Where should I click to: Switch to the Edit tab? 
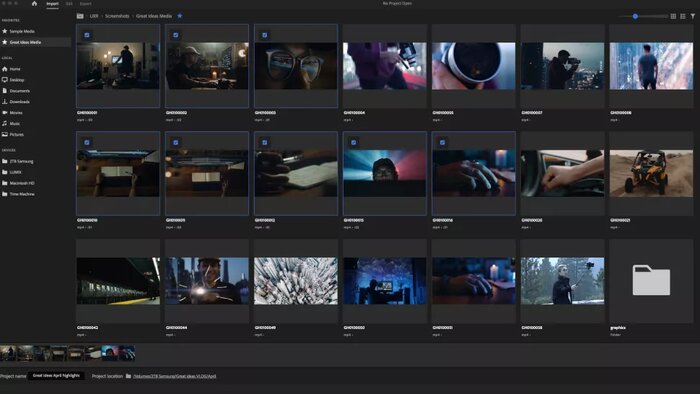[69, 4]
